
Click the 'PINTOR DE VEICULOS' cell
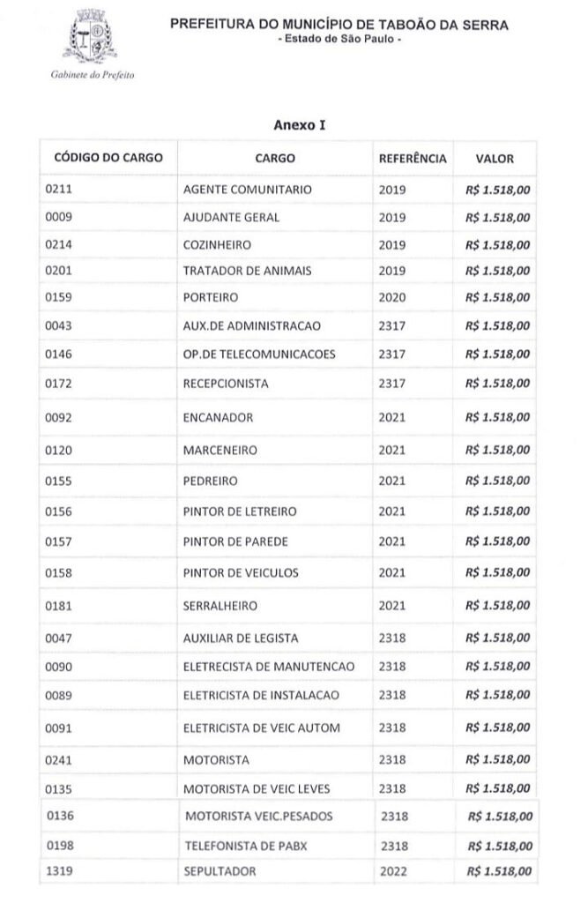(x=241, y=573)
